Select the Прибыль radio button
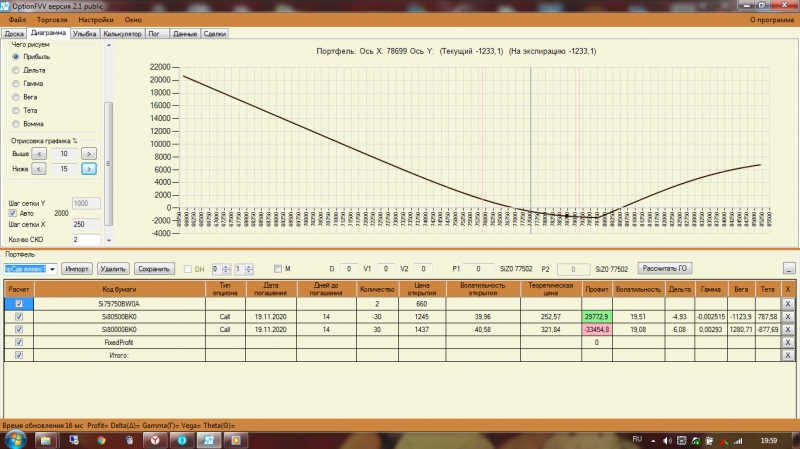 click(16, 57)
